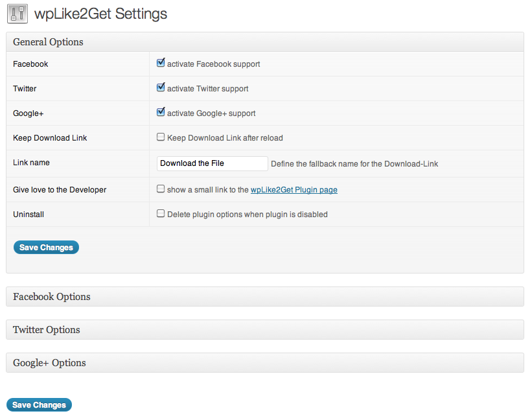Check Delete plugin options when disabled
Image resolution: width=532 pixels, height=420 pixels.
161,213
